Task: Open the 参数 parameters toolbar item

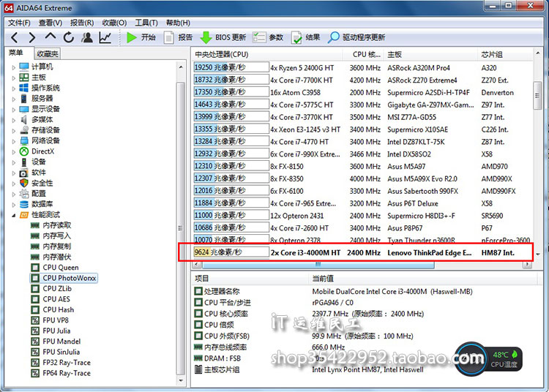Action: pyautogui.click(x=268, y=37)
